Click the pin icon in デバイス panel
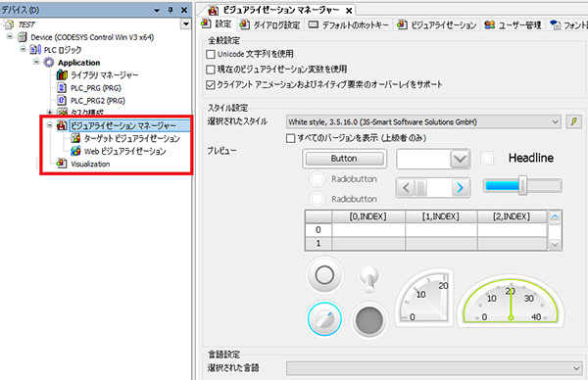 [171, 10]
